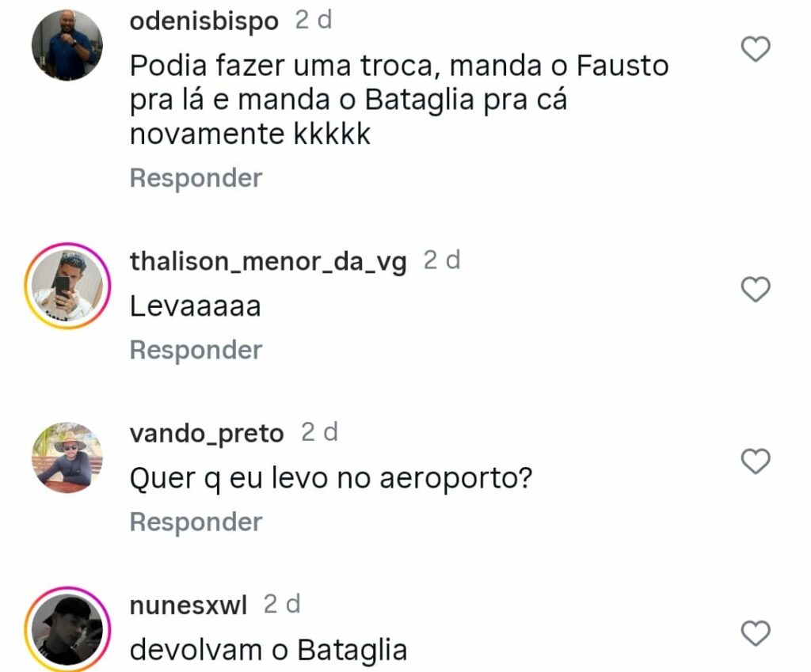Like vando_preto's airport comment
This screenshot has height=672, width=811.
click(x=756, y=461)
